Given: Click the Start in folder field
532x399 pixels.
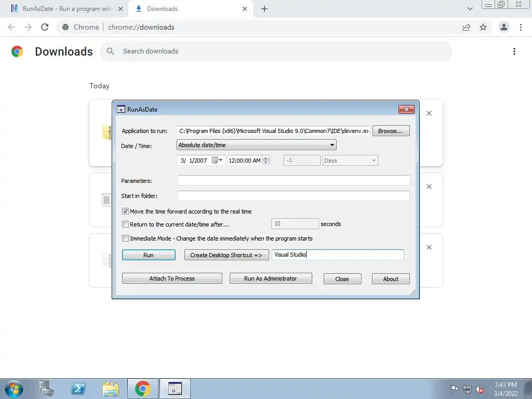Looking at the screenshot, I should [x=294, y=195].
